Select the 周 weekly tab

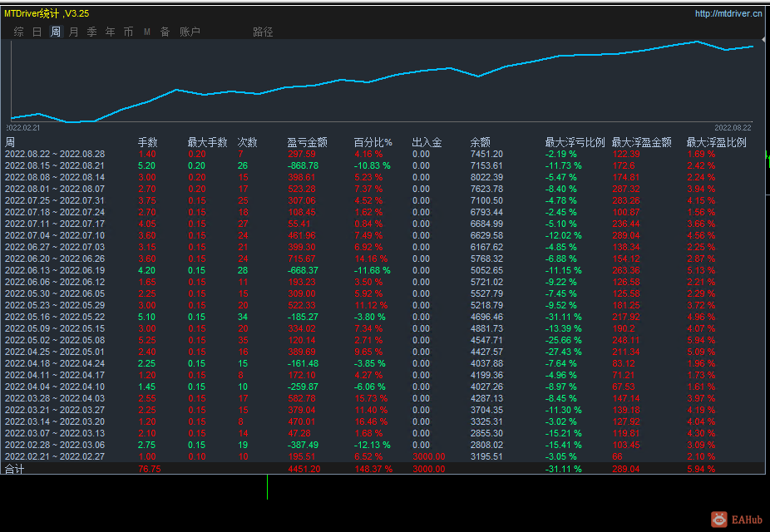tap(56, 32)
